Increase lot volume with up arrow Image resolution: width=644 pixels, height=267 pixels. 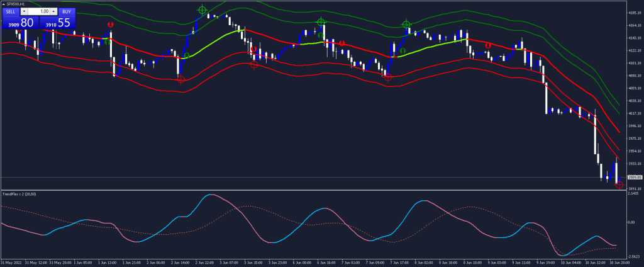click(x=53, y=11)
